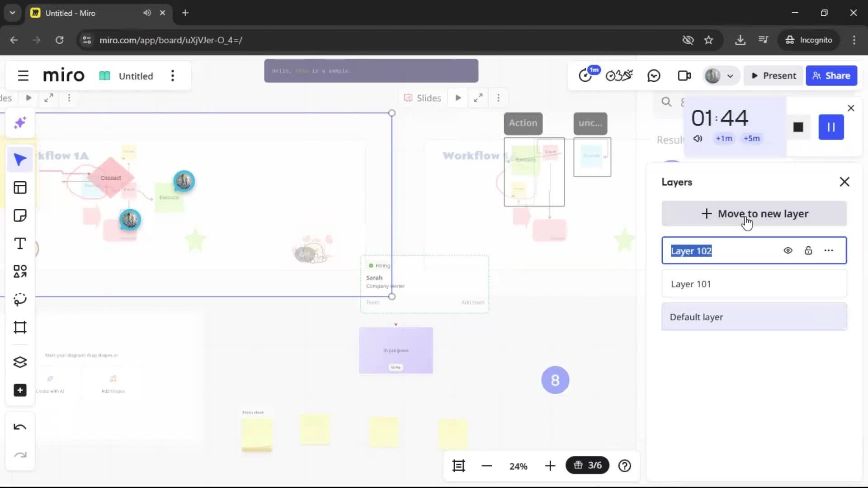Stop the running timer
The width and height of the screenshot is (868, 488).
click(798, 127)
